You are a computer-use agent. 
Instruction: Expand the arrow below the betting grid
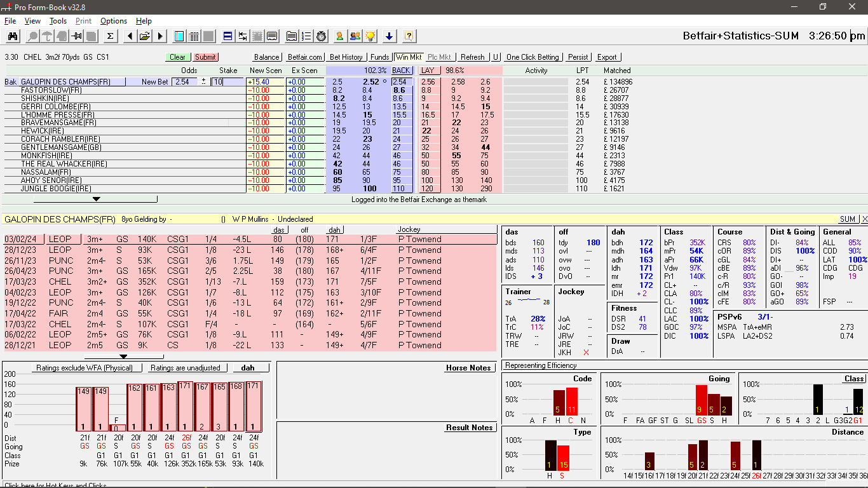click(x=97, y=198)
